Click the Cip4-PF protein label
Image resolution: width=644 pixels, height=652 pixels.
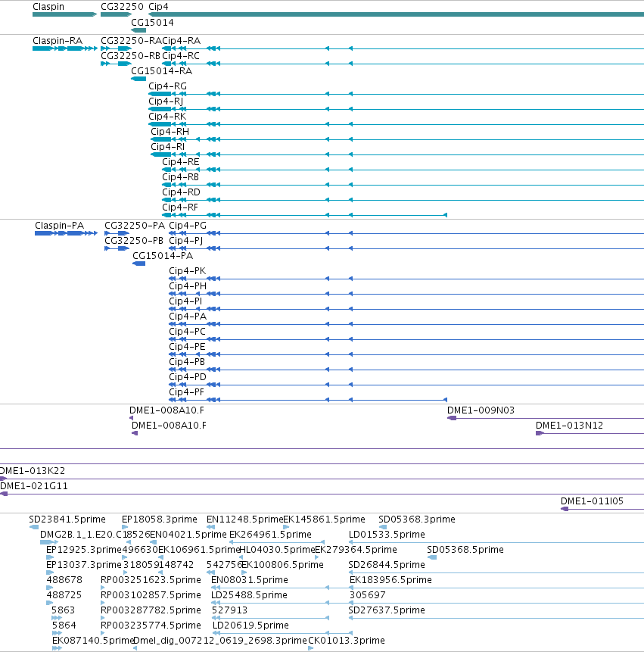(186, 392)
